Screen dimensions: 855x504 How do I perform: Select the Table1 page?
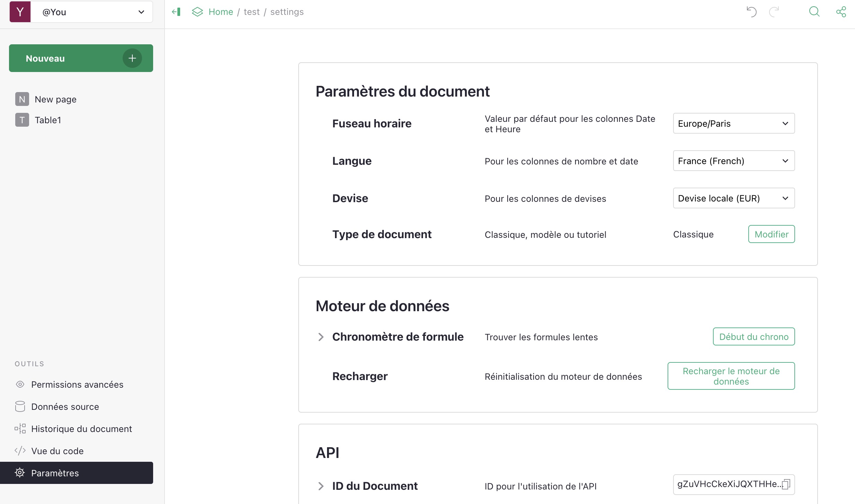(x=48, y=120)
